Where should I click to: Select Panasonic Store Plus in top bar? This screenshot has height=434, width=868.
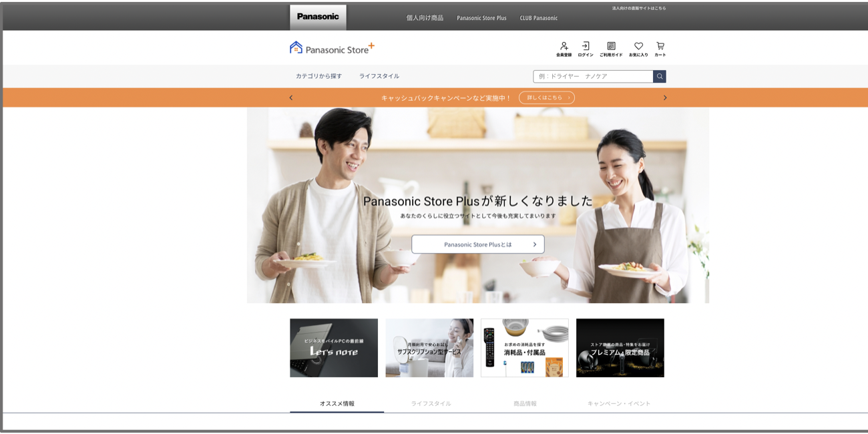[481, 18]
